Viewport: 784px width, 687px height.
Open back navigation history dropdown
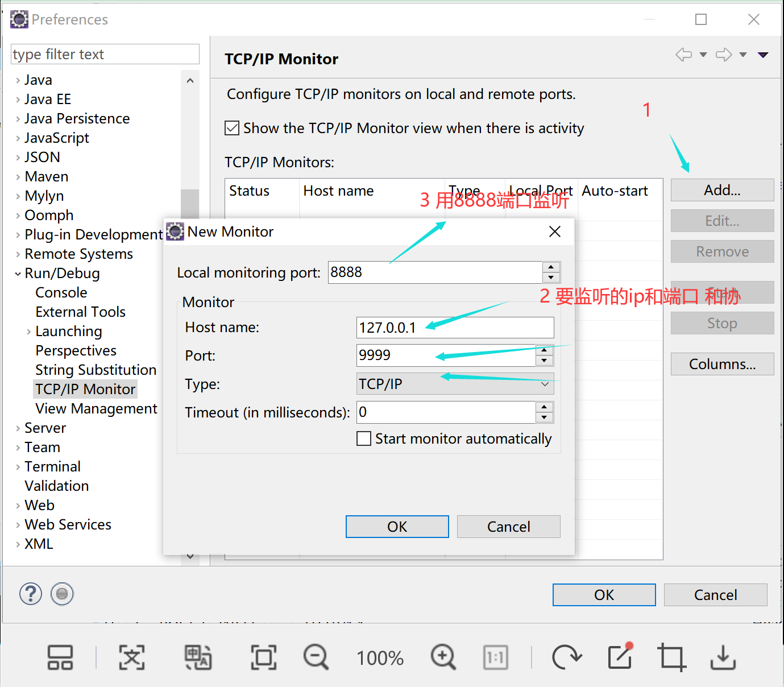703,55
